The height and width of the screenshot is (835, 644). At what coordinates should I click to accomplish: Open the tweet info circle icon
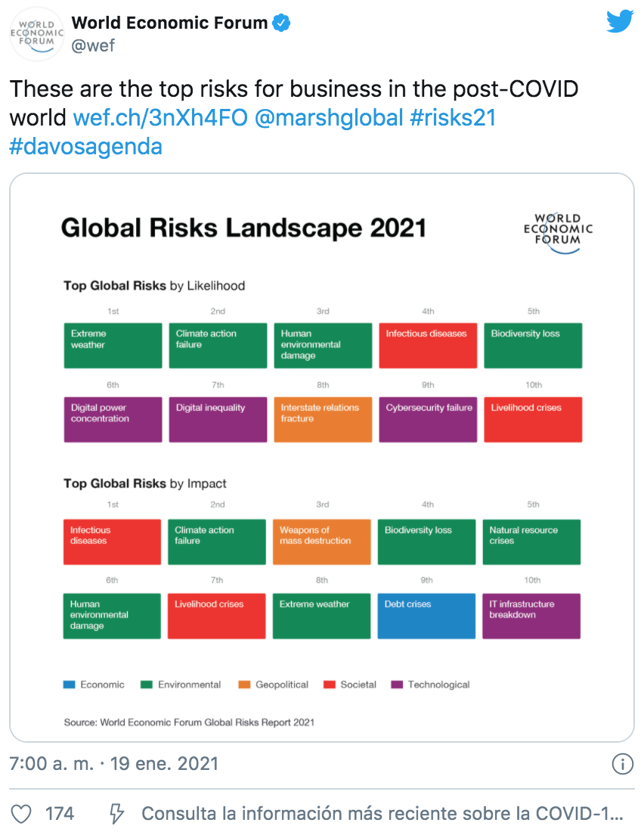coord(623,764)
